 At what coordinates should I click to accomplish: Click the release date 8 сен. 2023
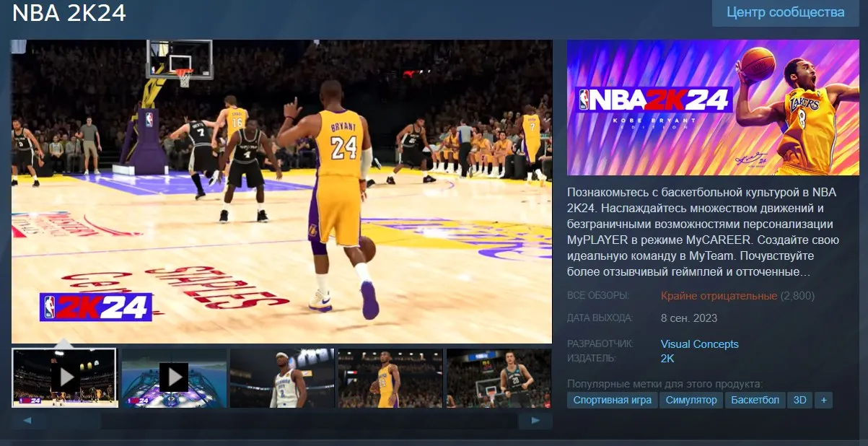tap(689, 318)
